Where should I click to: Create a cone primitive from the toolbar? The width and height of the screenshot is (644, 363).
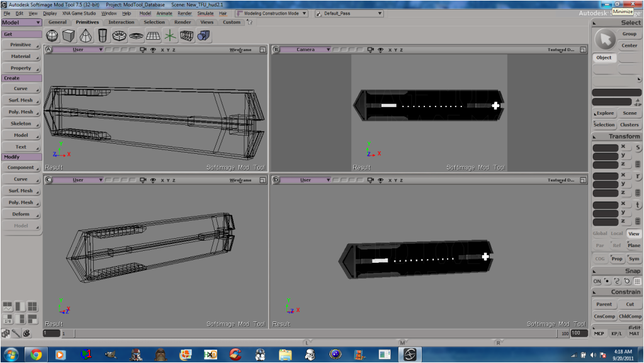(86, 36)
